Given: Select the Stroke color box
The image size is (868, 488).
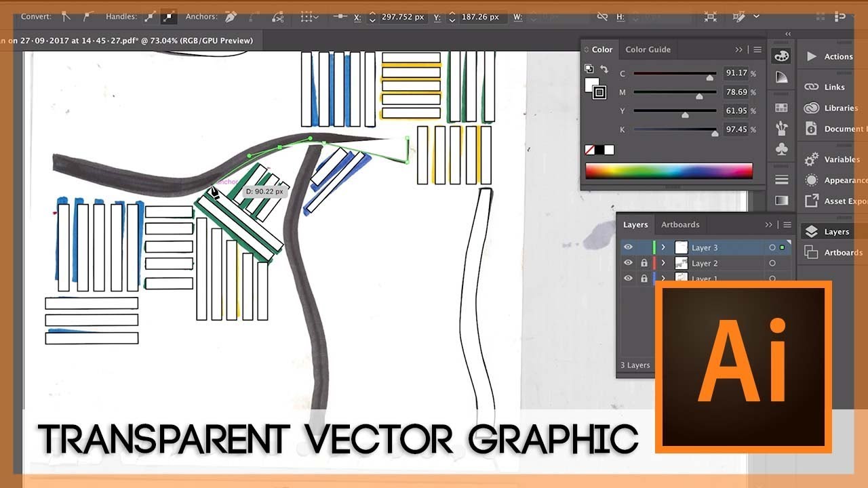Looking at the screenshot, I should [599, 93].
